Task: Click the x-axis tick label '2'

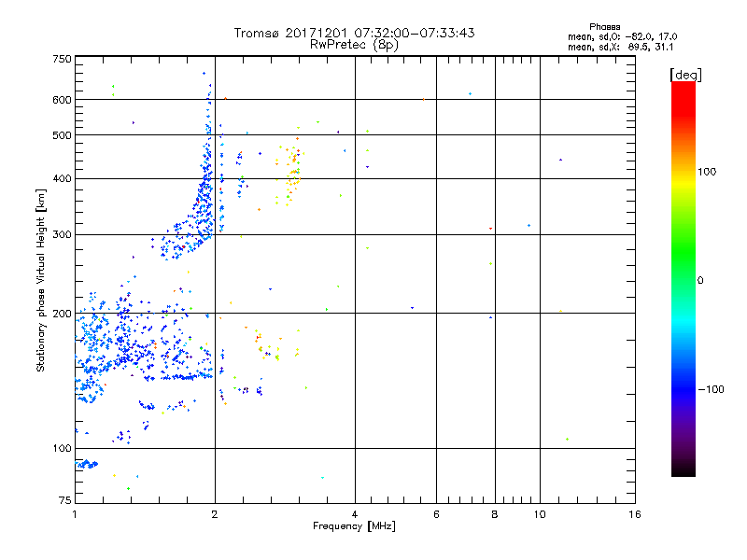Action: (x=215, y=514)
